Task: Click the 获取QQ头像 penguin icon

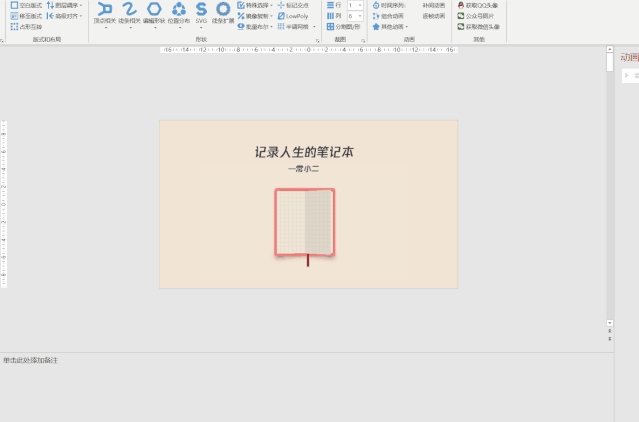Action: tap(461, 5)
